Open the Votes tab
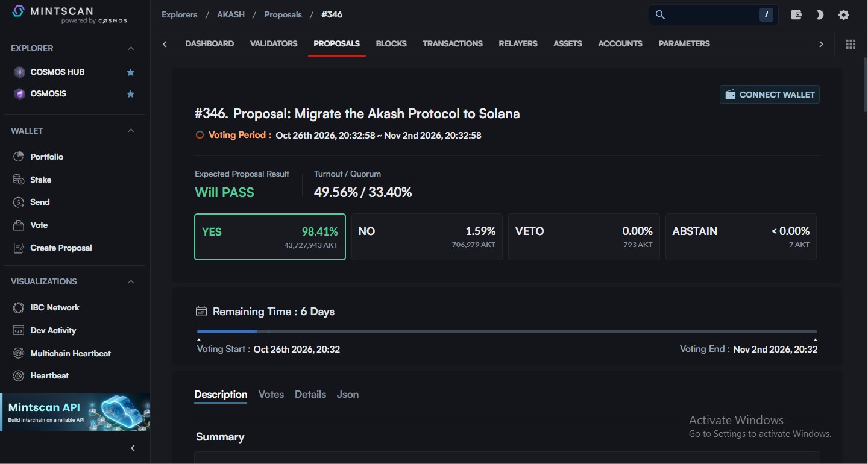 [271, 394]
